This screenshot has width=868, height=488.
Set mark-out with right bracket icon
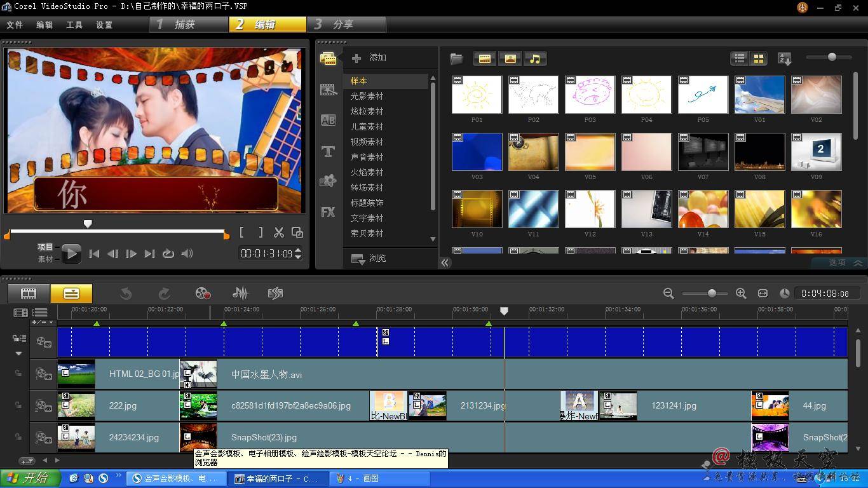pos(261,233)
